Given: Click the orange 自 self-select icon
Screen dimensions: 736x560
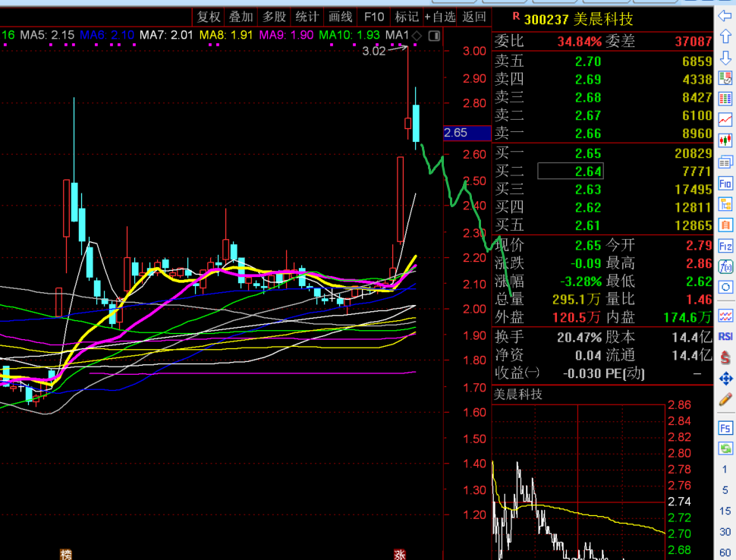Looking at the screenshot, I should click(x=725, y=225).
